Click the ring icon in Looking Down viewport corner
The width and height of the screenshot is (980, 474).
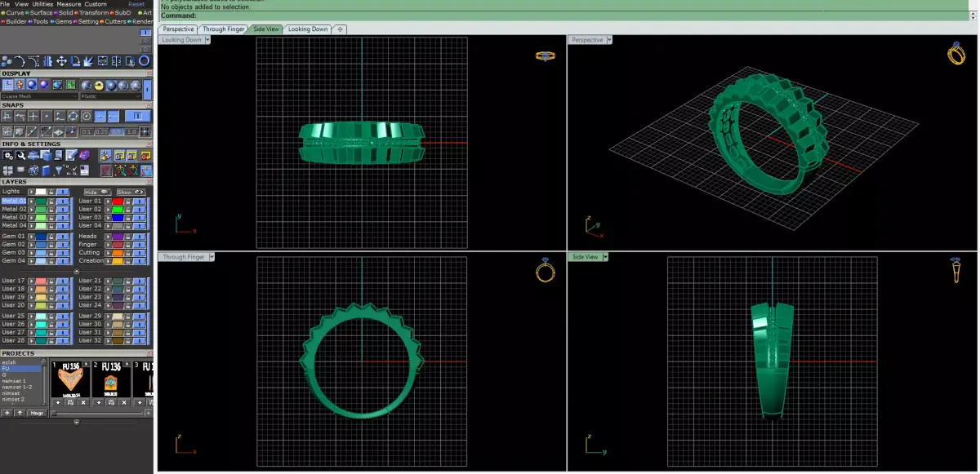pyautogui.click(x=545, y=55)
